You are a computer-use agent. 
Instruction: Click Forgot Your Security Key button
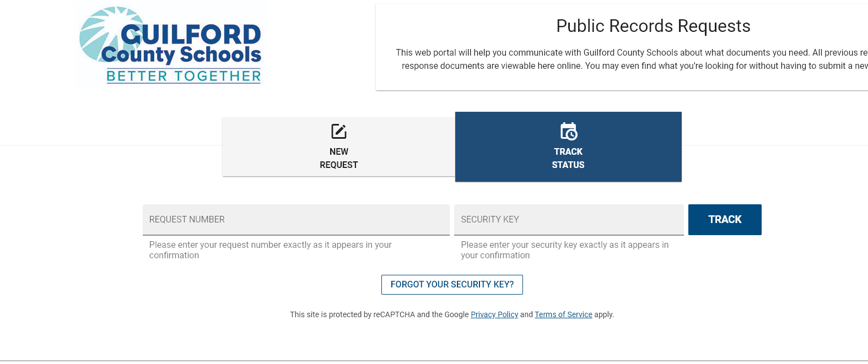tap(452, 285)
